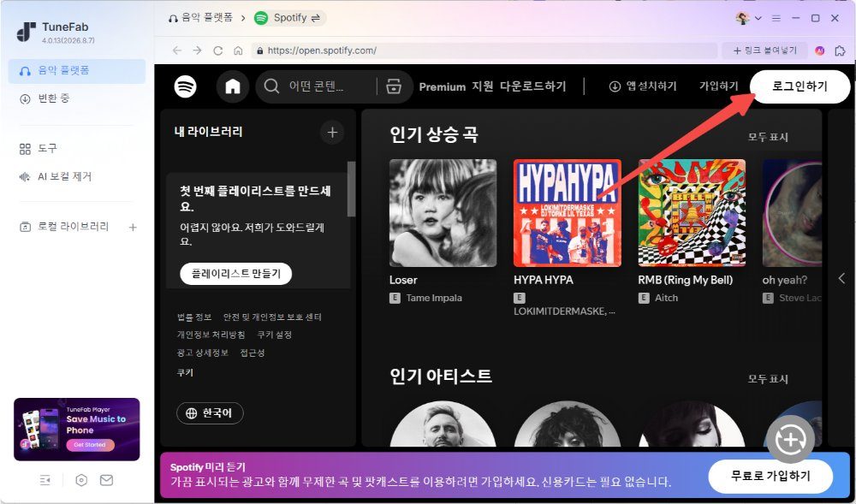Click the TuneFab logo icon
Image resolution: width=856 pixels, height=504 pixels.
coord(27,33)
